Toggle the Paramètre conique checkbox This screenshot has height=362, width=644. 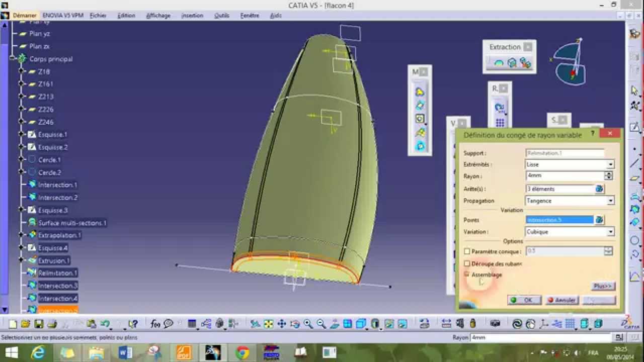tap(467, 251)
